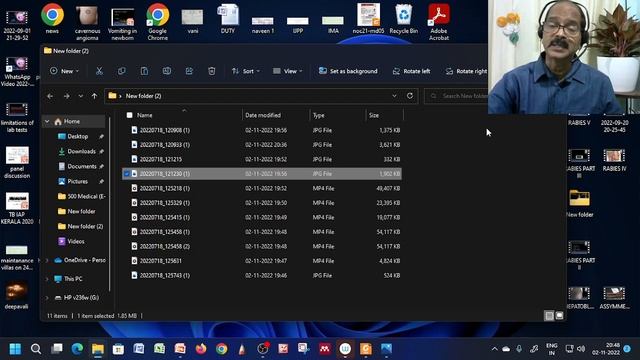Open Downloads in the navigation pane

pos(81,151)
